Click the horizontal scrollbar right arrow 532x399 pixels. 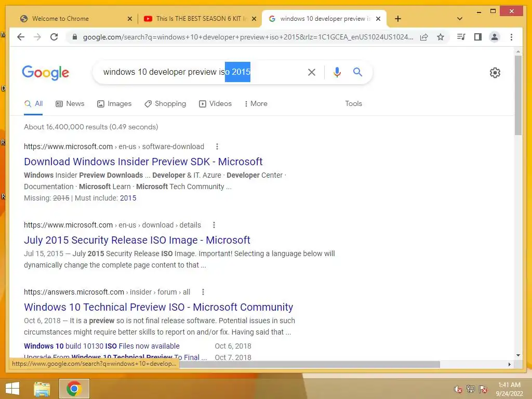point(509,364)
